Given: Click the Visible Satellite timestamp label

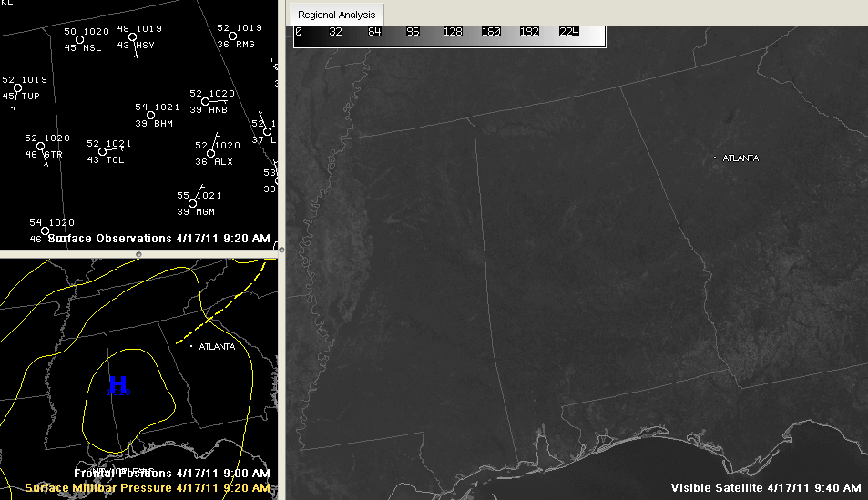Looking at the screenshot, I should (765, 488).
